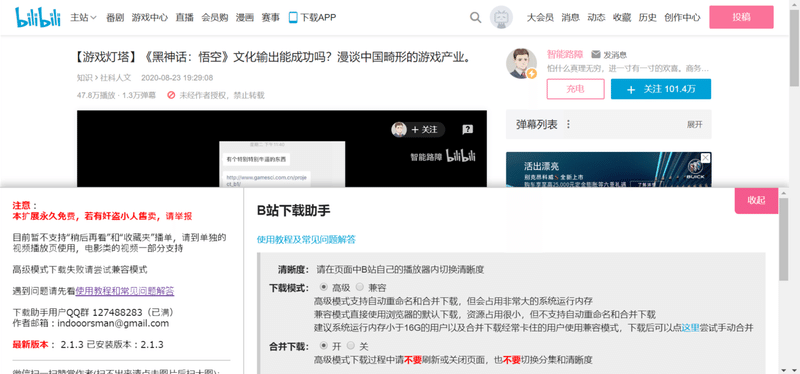
Task: Open the user avatar in header
Action: click(501, 17)
